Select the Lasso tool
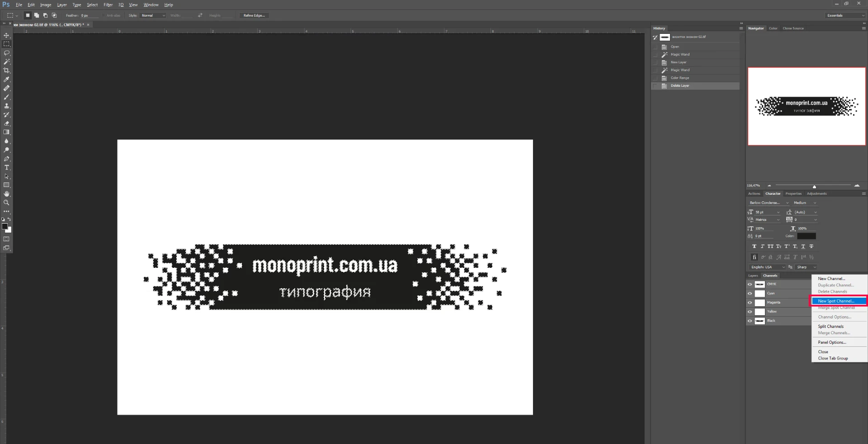 pyautogui.click(x=6, y=53)
